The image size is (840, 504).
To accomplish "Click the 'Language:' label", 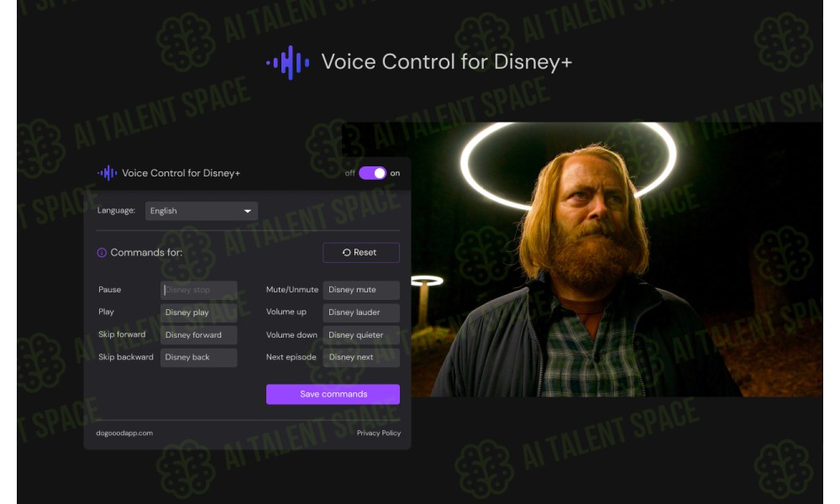I will 116,211.
